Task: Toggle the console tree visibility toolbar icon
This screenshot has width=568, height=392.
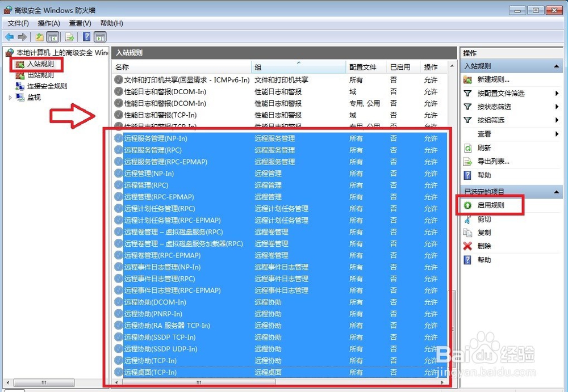Action: [x=52, y=37]
